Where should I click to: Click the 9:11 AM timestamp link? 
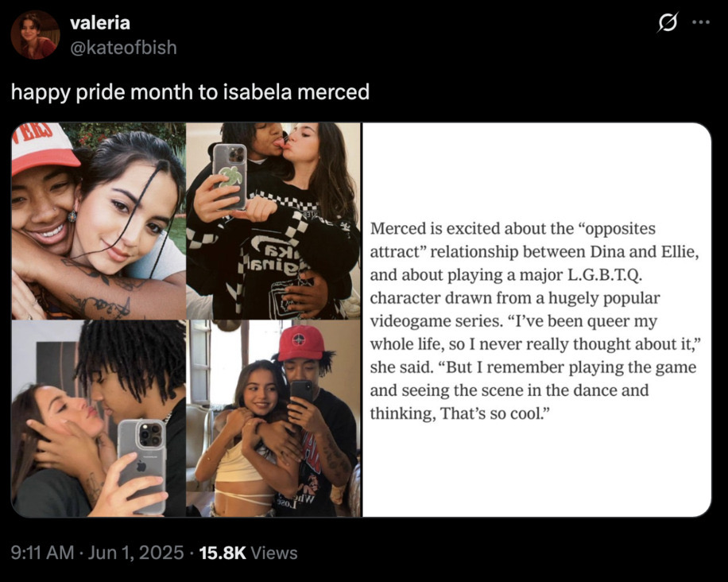(42, 553)
